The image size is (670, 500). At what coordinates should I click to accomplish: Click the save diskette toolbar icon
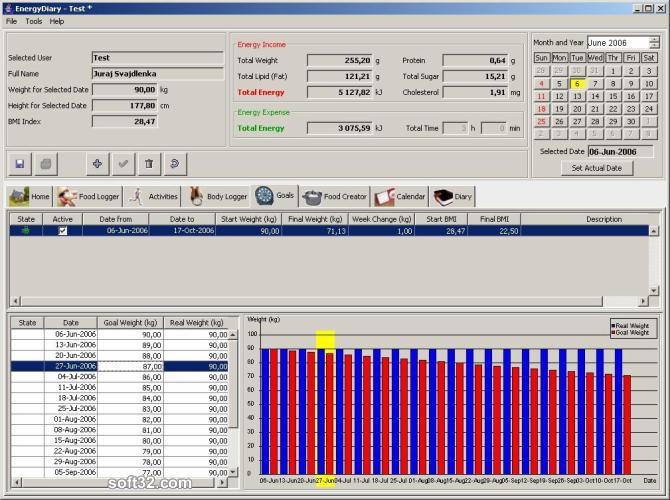point(20,164)
